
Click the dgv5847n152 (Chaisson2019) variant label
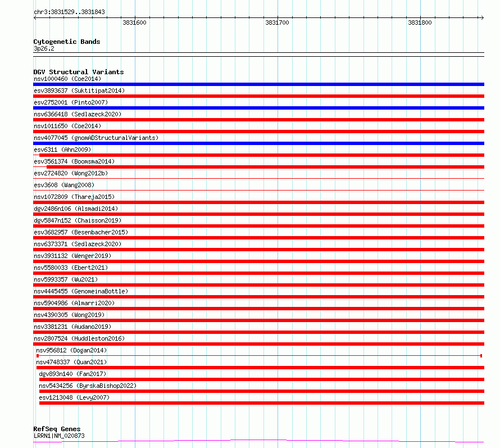[x=78, y=220]
